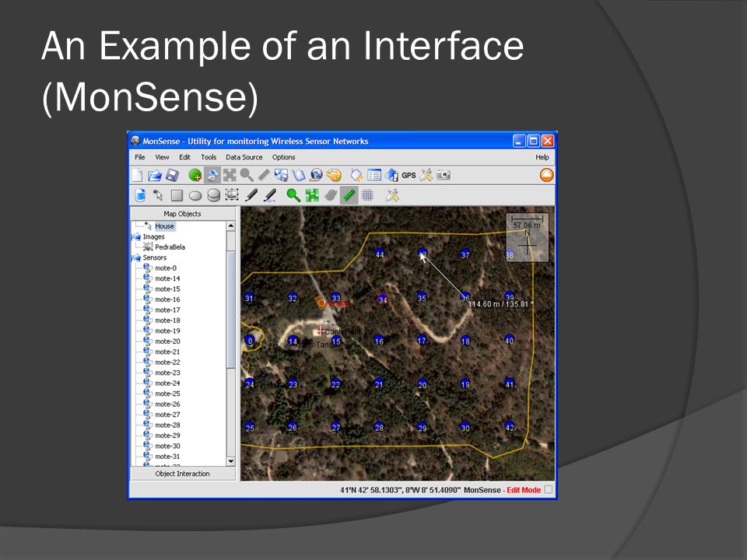Select mote-26 in the sensors list
Screen dimensions: 747x560
(167, 404)
